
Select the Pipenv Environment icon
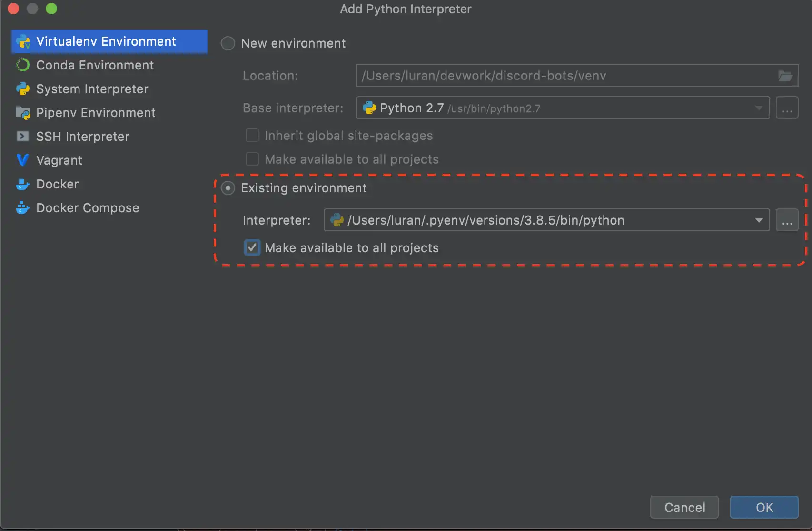(x=22, y=113)
